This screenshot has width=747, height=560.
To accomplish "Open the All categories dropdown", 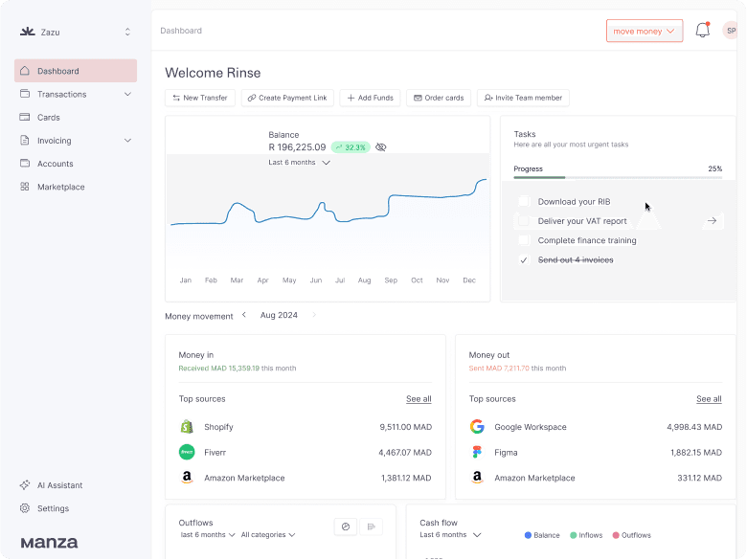I will 268,535.
